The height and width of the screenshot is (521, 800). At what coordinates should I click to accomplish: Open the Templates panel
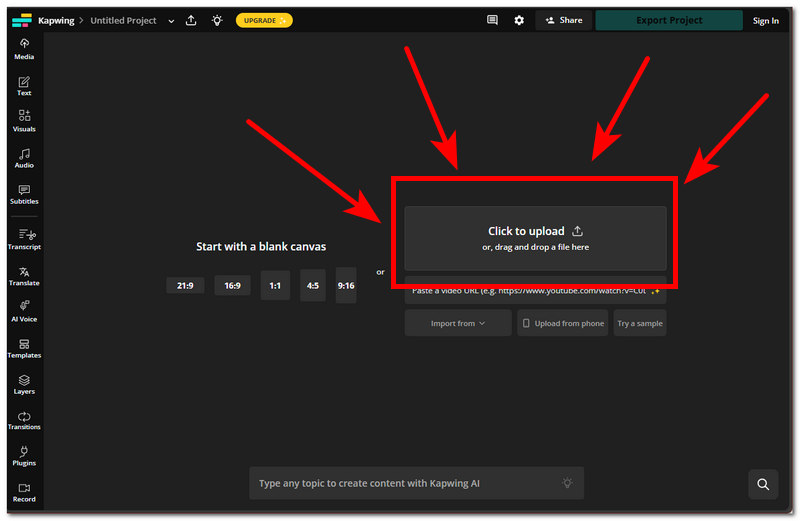click(x=24, y=349)
